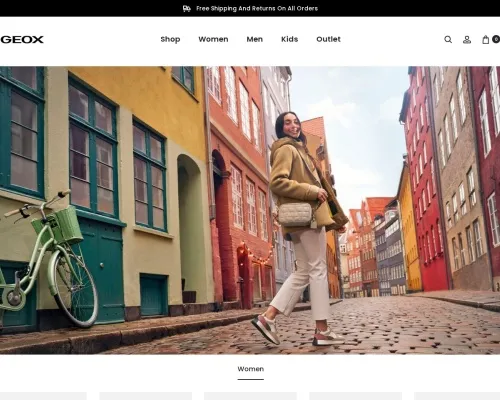
Task: Click the hero banner with the woman walking
Action: [250, 210]
